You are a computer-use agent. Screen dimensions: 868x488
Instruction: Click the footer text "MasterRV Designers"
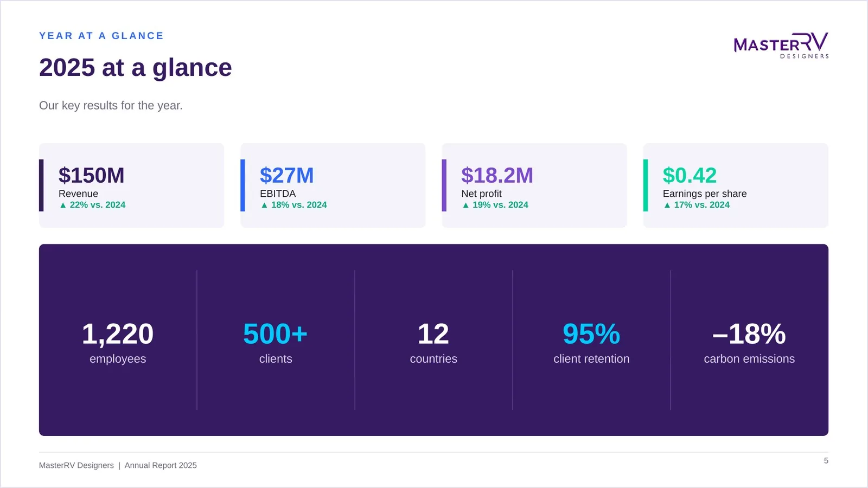[x=76, y=465]
